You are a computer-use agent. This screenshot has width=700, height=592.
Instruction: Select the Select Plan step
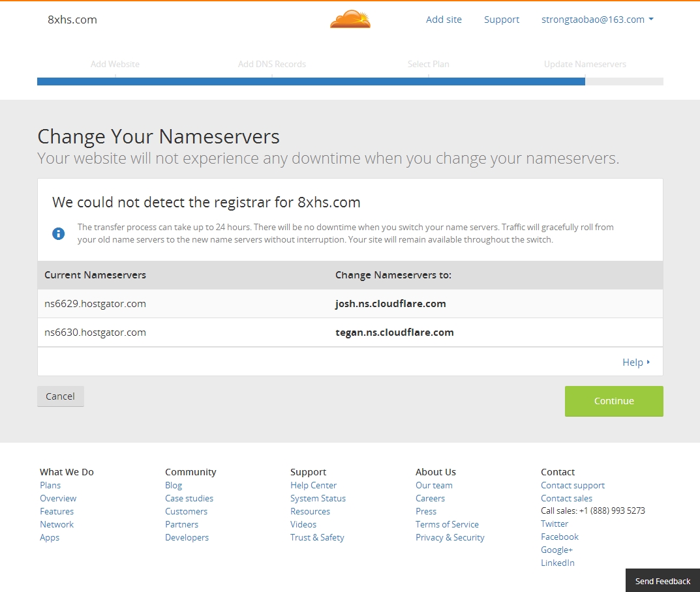coord(429,65)
